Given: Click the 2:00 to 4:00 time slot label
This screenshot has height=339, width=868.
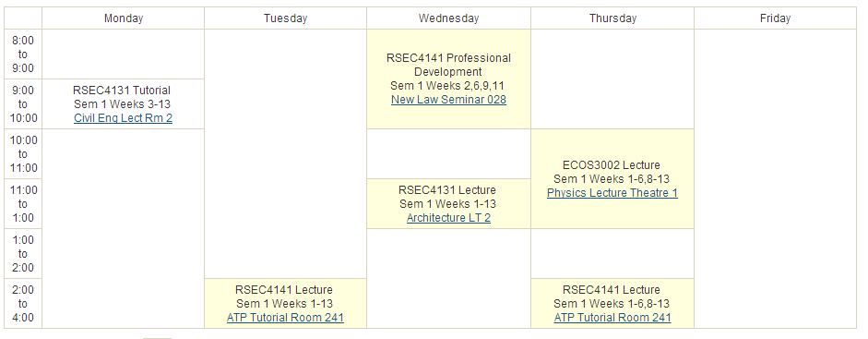Looking at the screenshot, I should [x=23, y=304].
